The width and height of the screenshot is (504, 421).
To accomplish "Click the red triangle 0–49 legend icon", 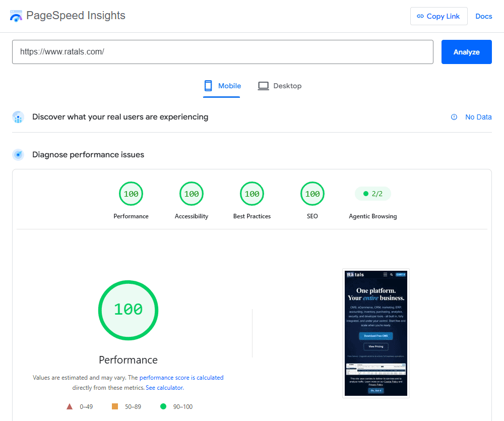I will click(70, 406).
